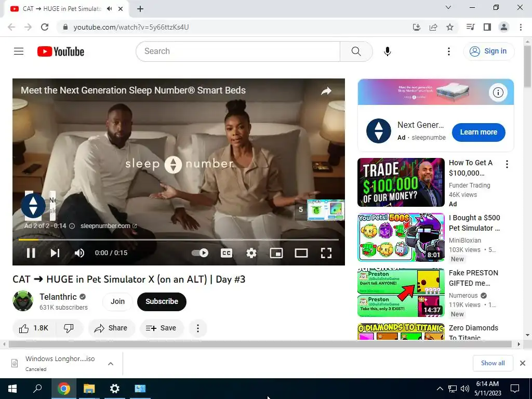Go back in browser
The width and height of the screenshot is (532, 399).
11,27
